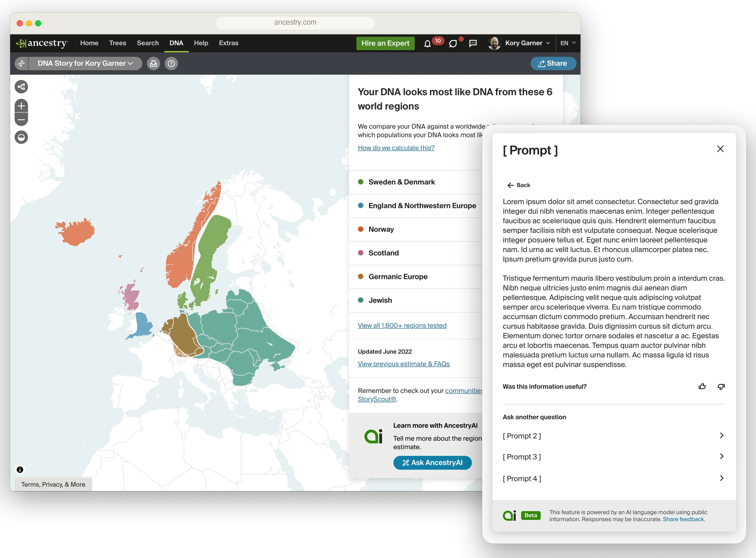Click the help question mark icon
The width and height of the screenshot is (756, 558).
pyautogui.click(x=172, y=64)
